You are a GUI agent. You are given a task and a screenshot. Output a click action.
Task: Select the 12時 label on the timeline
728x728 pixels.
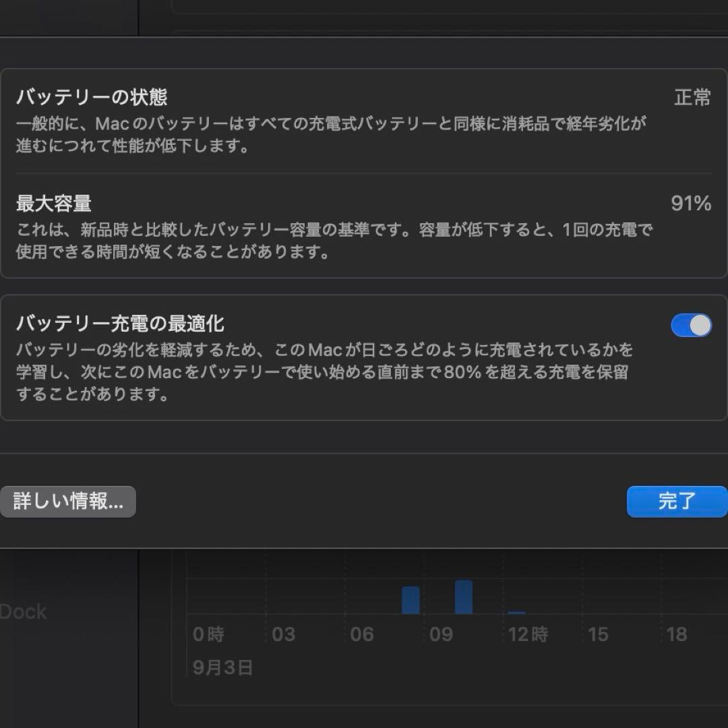tap(528, 634)
